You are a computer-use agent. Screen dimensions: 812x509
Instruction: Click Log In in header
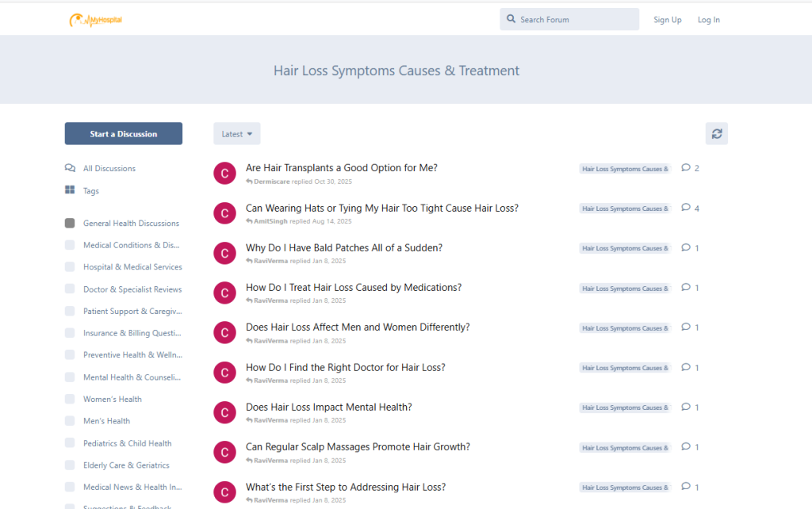tap(708, 20)
